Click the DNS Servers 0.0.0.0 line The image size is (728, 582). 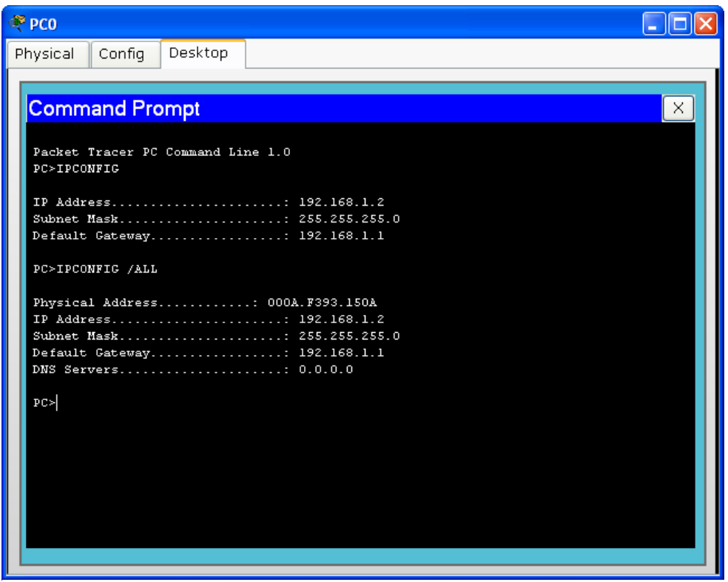pos(192,369)
